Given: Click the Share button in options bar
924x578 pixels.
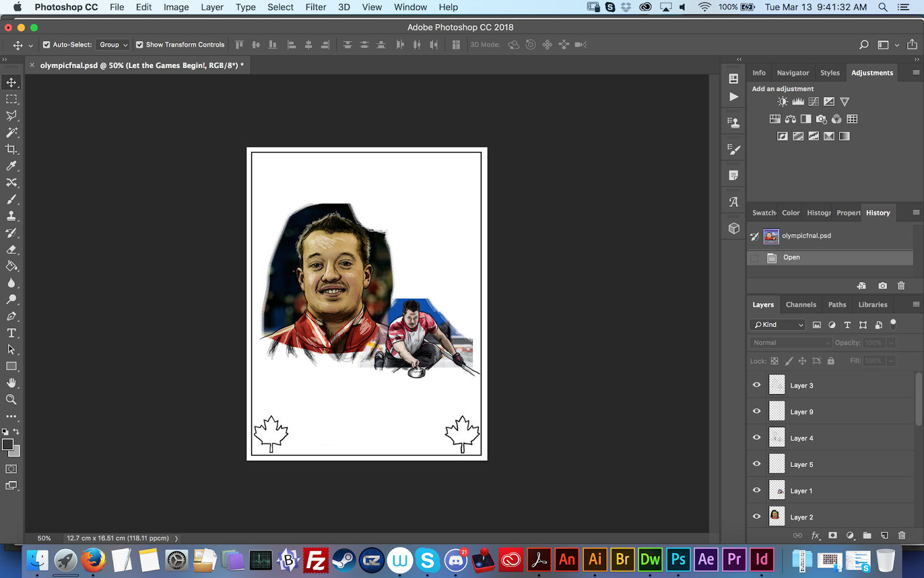Looking at the screenshot, I should pos(912,45).
